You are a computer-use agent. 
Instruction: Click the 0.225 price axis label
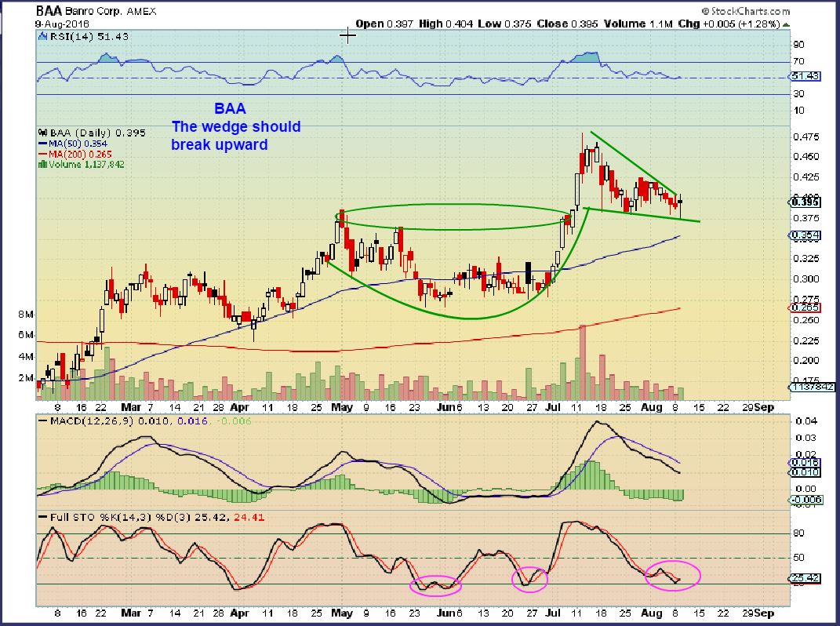(x=806, y=340)
